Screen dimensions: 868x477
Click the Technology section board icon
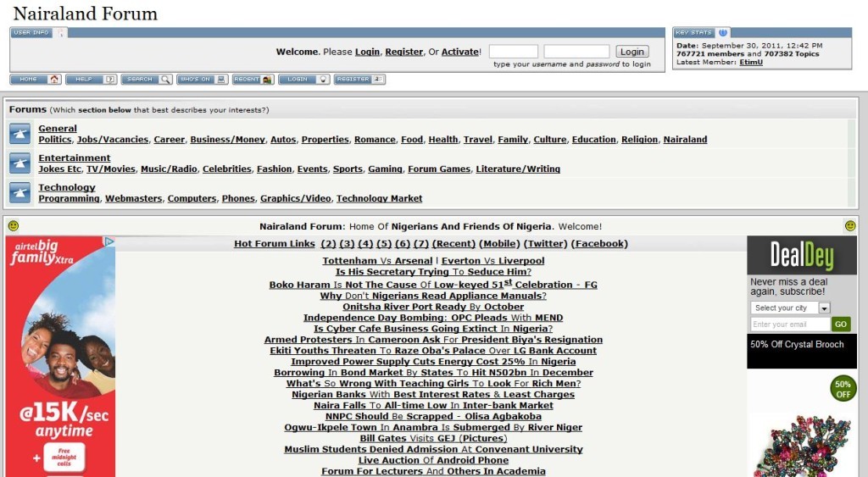pos(20,192)
